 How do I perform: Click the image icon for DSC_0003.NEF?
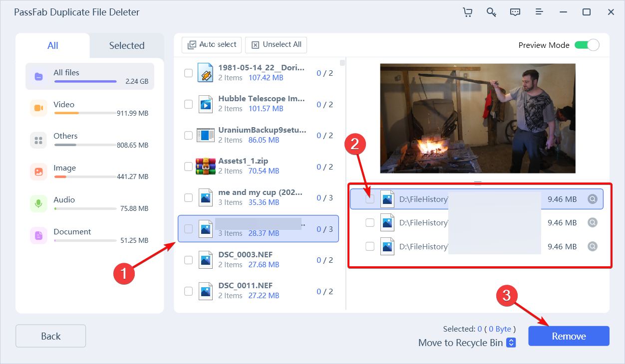205,260
